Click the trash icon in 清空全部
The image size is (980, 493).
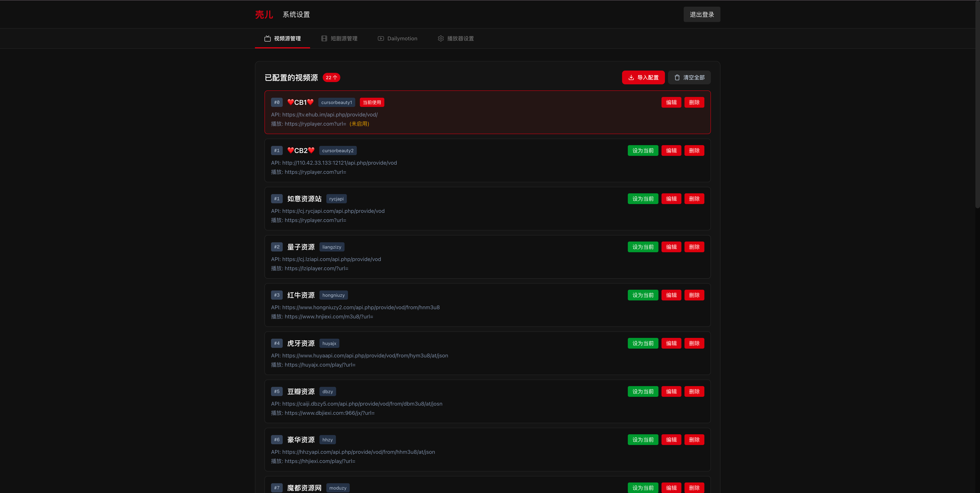tap(677, 77)
